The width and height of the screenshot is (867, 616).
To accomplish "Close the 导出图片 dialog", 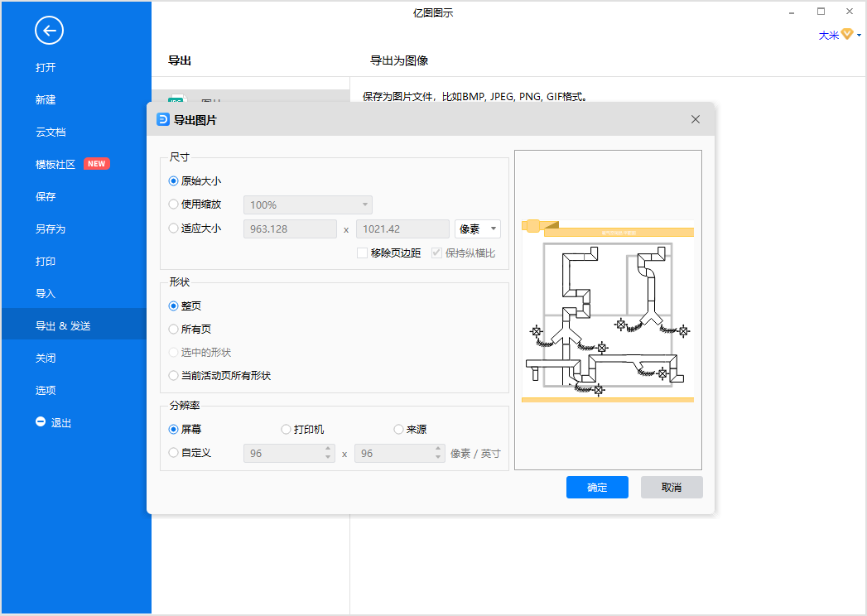I will (696, 120).
